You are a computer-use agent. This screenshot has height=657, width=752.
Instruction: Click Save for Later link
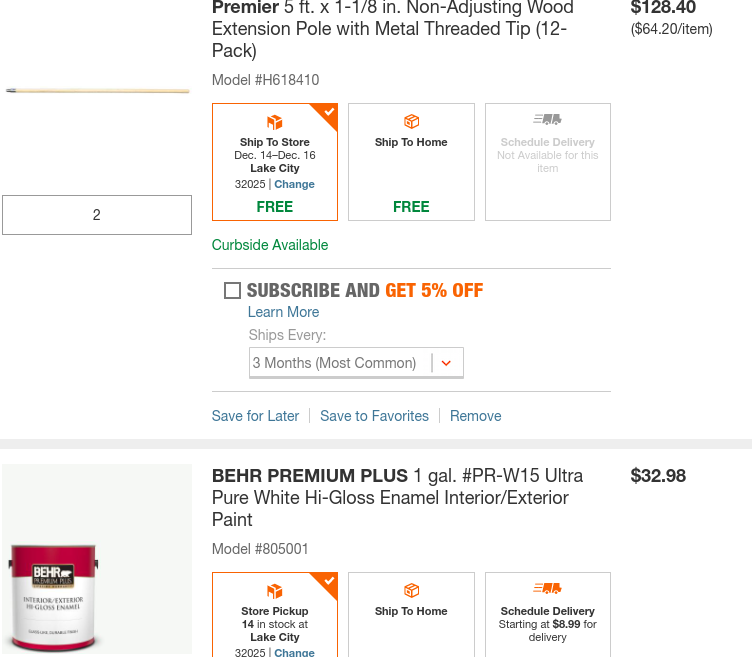(255, 416)
